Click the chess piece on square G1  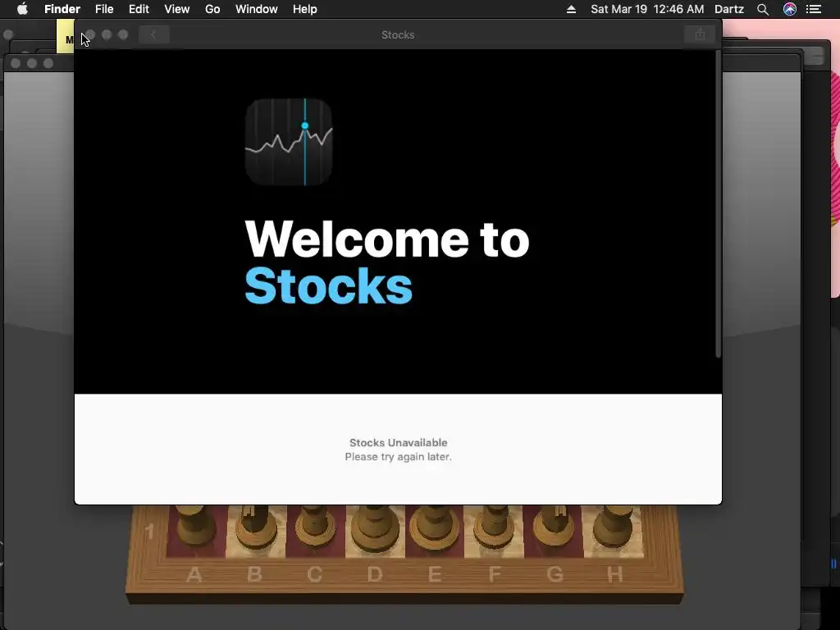(x=555, y=525)
